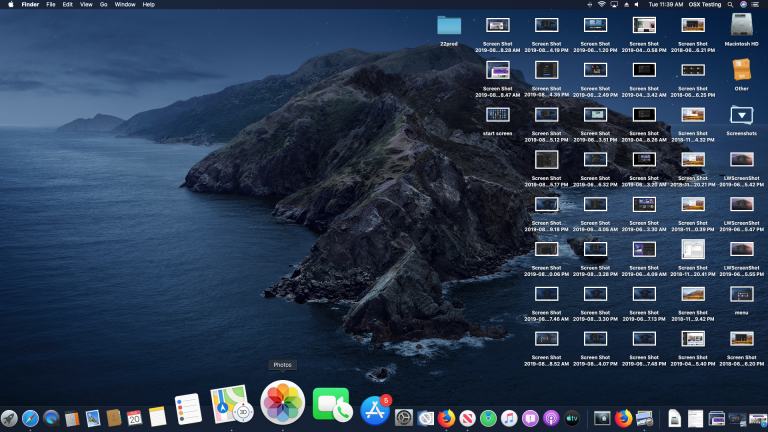Open Calendar showing date 20

click(x=134, y=418)
